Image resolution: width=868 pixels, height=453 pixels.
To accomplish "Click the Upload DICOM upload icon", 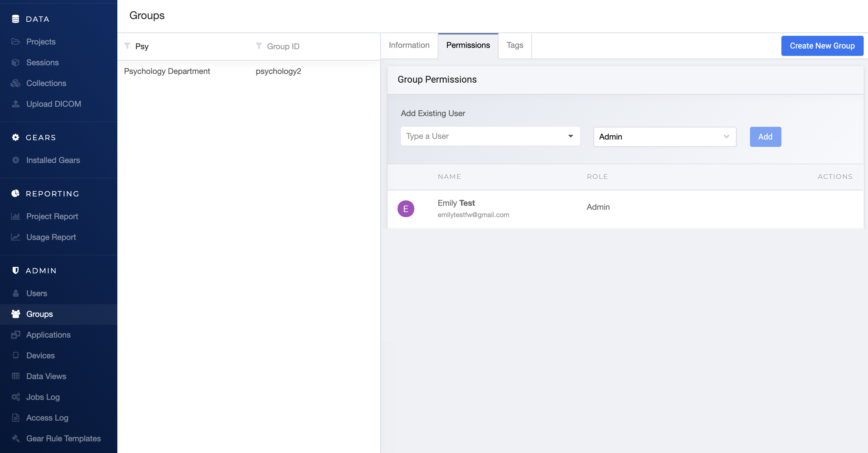I will click(x=15, y=104).
